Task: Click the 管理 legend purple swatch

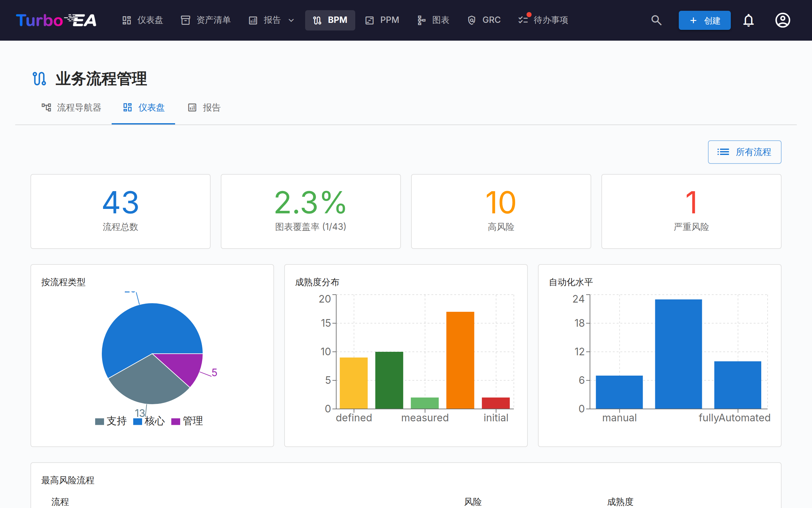Action: click(x=176, y=422)
